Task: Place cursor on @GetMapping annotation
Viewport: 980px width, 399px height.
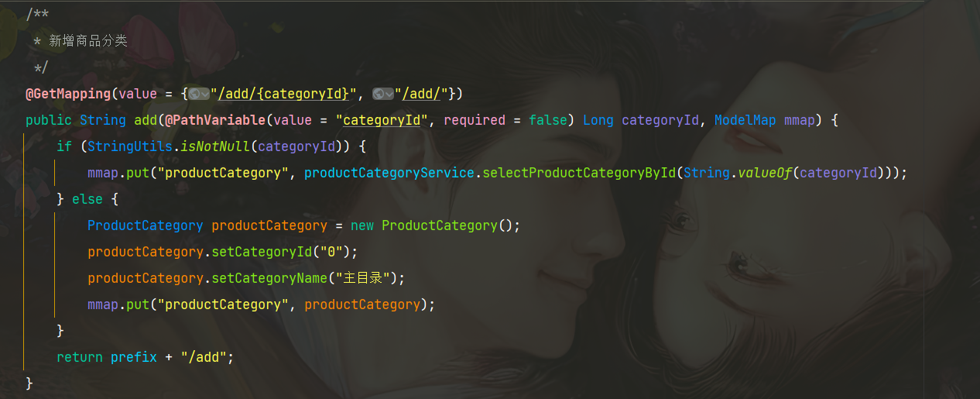Action: pyautogui.click(x=68, y=94)
